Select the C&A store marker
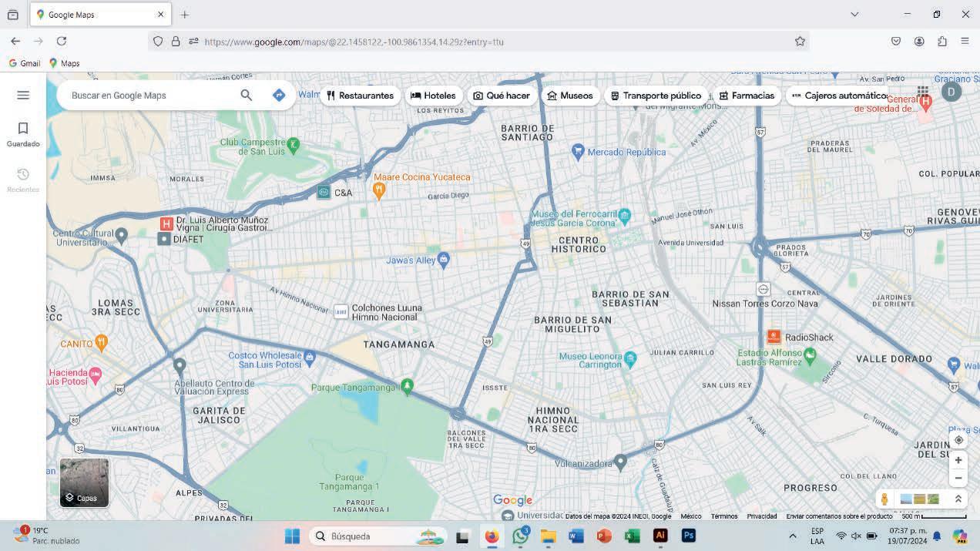The height and width of the screenshot is (551, 980). coord(324,192)
